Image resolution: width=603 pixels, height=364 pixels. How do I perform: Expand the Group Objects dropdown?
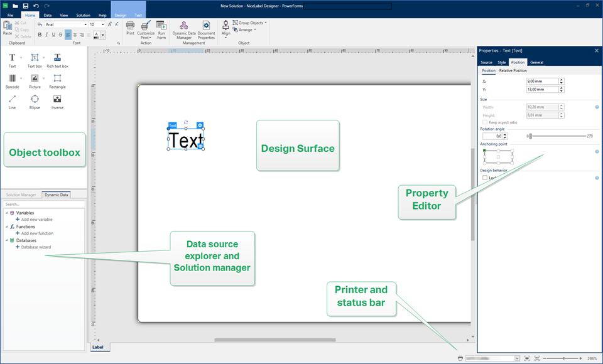pos(266,23)
